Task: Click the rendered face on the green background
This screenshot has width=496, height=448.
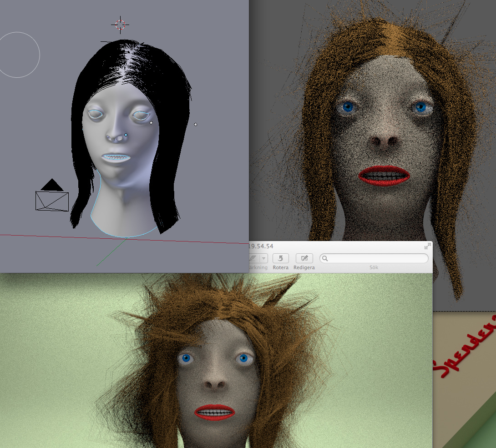Action: coord(218,379)
